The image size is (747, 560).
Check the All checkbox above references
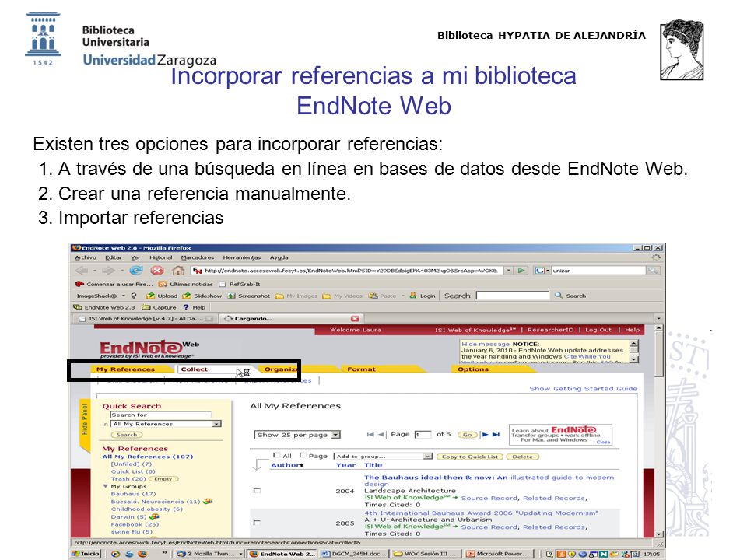pyautogui.click(x=277, y=455)
